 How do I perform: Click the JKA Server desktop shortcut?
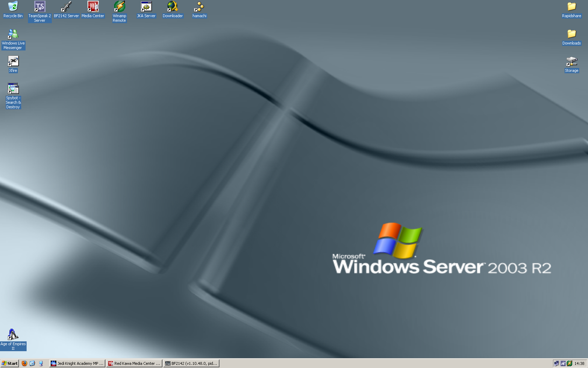pos(146,7)
